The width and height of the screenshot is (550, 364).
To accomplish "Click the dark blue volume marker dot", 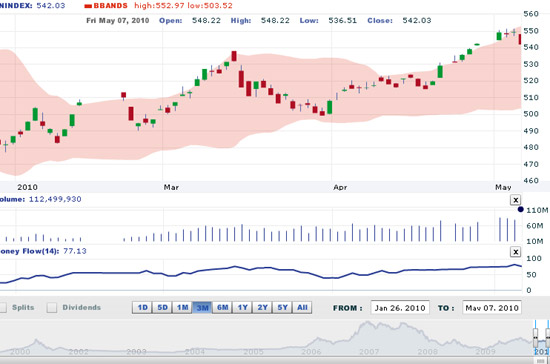I will [x=521, y=209].
